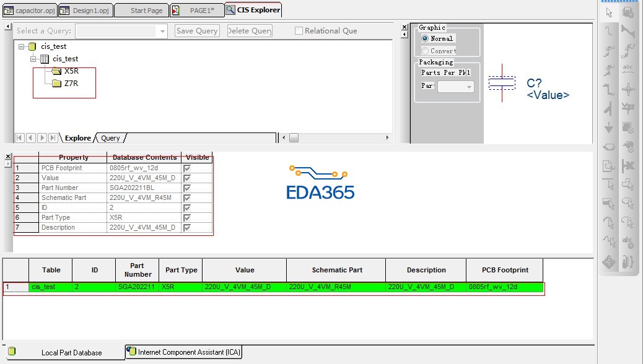Activate the Select arrow tool
Image resolution: width=643 pixels, height=364 pixels.
click(x=609, y=12)
